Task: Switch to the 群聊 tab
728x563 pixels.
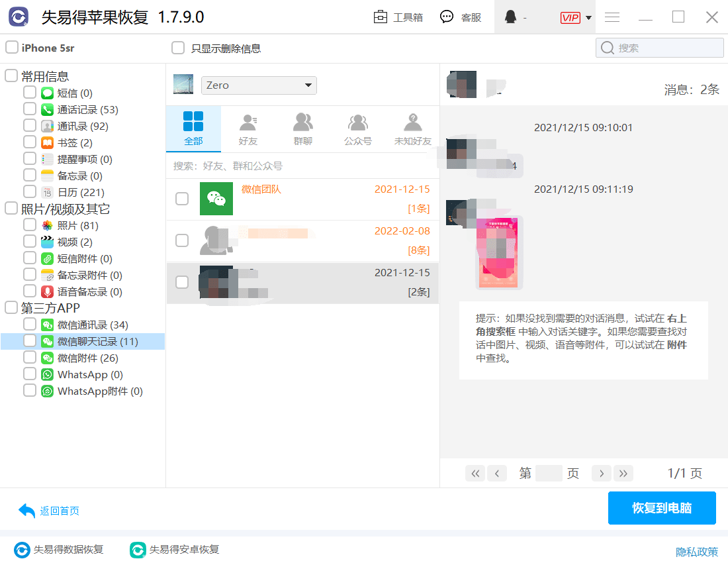Action: 302,128
